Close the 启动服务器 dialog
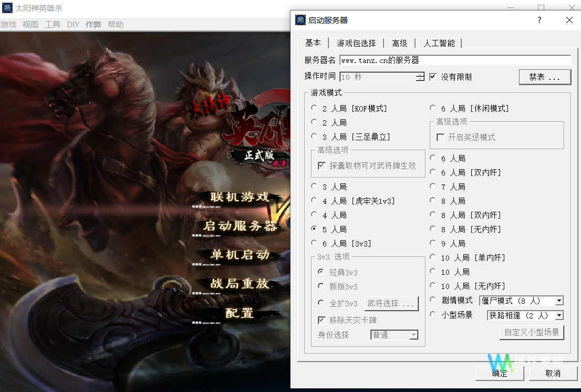Screen dimensions: 581x392 (569, 20)
